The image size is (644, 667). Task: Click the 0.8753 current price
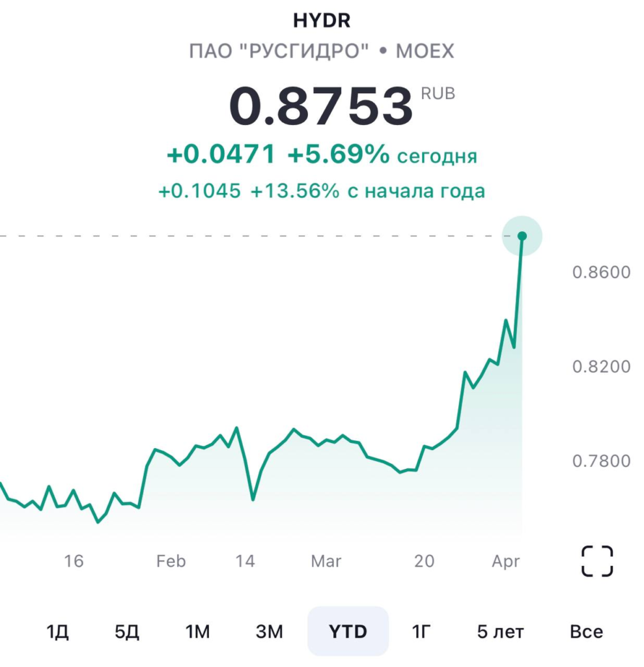point(321,107)
